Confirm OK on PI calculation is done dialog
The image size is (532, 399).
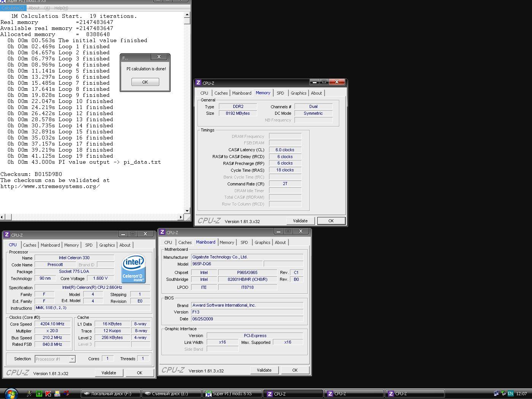tap(145, 82)
